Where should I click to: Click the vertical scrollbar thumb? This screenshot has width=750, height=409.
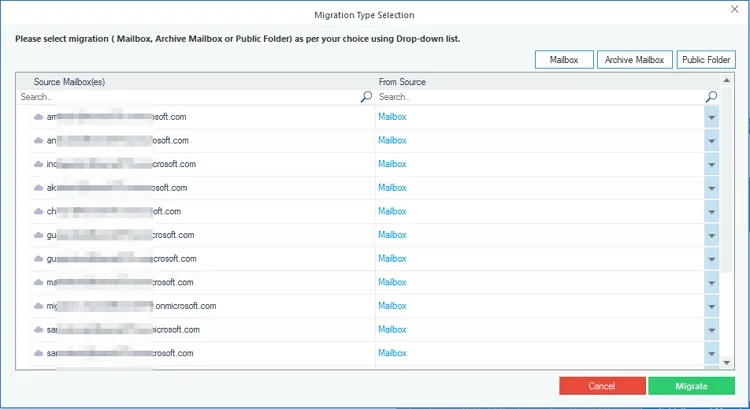click(727, 180)
